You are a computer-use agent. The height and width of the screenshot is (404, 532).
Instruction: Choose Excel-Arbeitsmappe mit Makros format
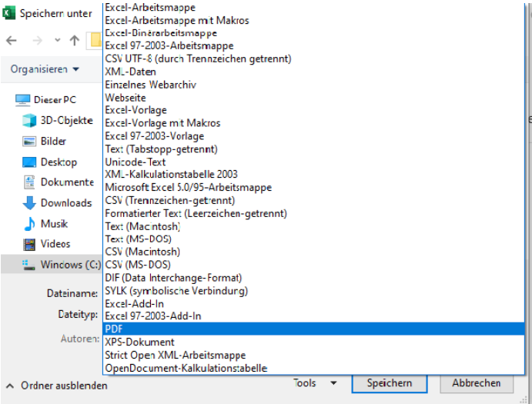pos(313,20)
